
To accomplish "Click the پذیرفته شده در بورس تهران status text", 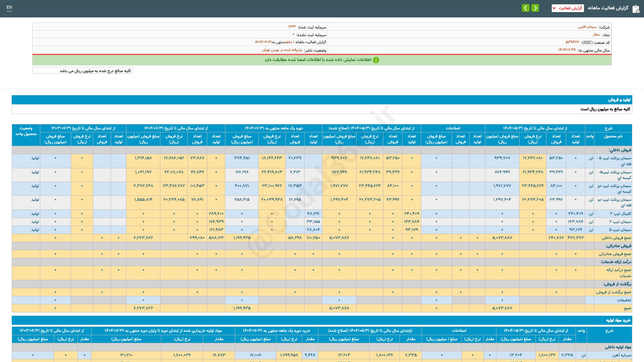I will click(x=282, y=50).
